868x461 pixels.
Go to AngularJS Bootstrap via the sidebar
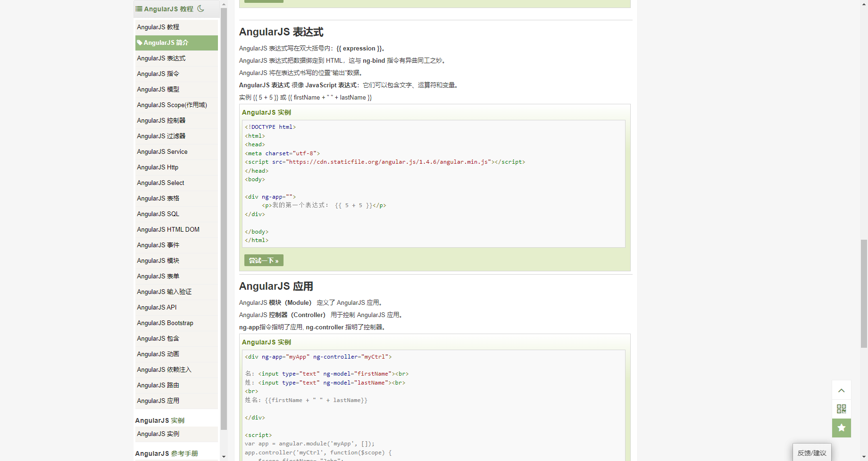click(x=165, y=323)
